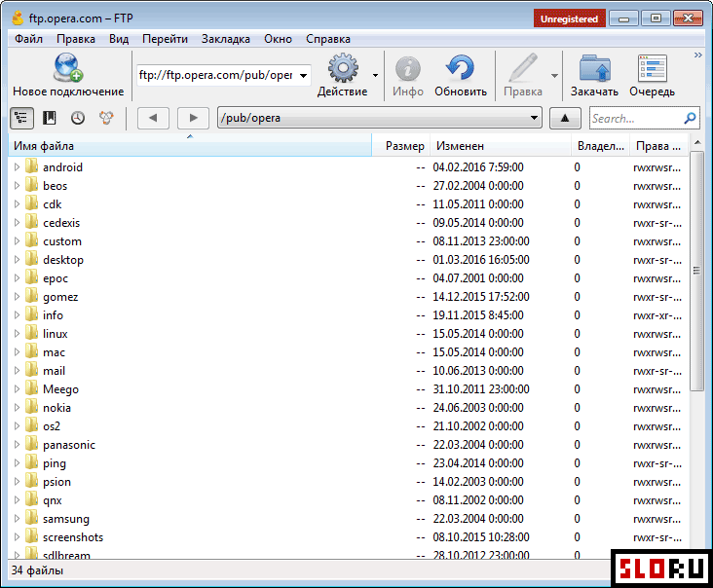Select the qnx row name
The image size is (713, 588).
(53, 500)
